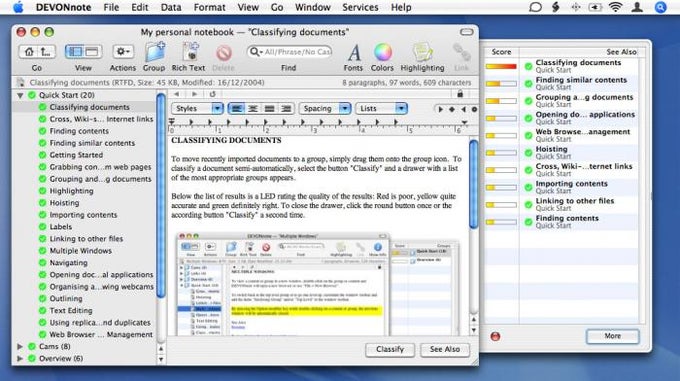Image resolution: width=680 pixels, height=381 pixels.
Task: Toggle center text alignment button
Action: (253, 108)
